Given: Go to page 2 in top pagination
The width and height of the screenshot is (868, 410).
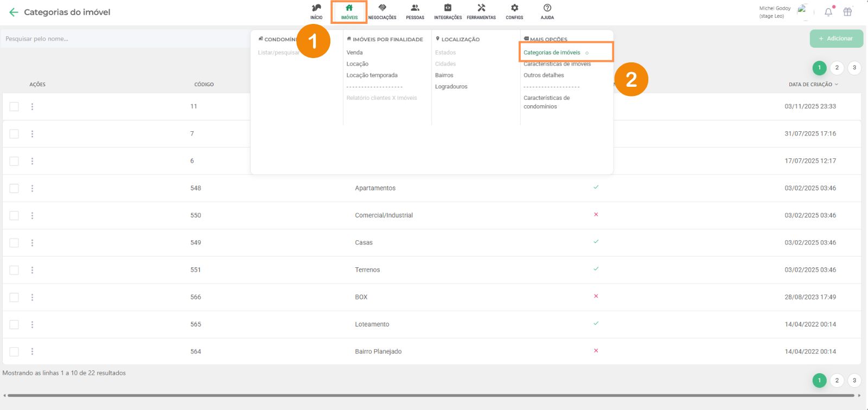Looking at the screenshot, I should coord(837,68).
